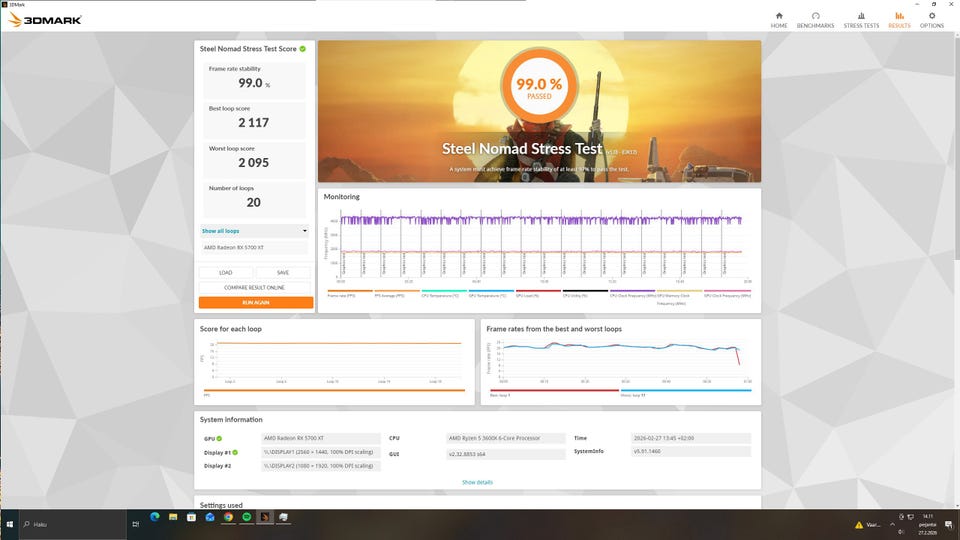The height and width of the screenshot is (540, 960).
Task: Toggle GPU Temperature blue legend swatch
Action: coord(491,291)
